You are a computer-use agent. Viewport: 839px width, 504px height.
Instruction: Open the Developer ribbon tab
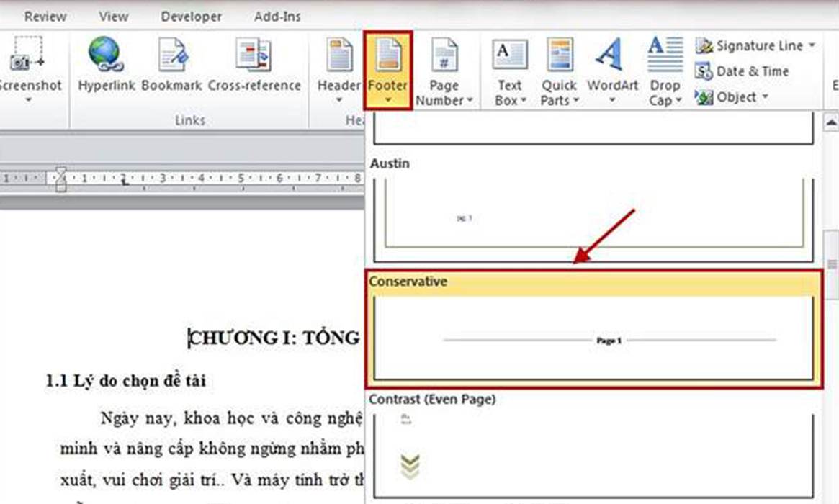pyautogui.click(x=190, y=15)
